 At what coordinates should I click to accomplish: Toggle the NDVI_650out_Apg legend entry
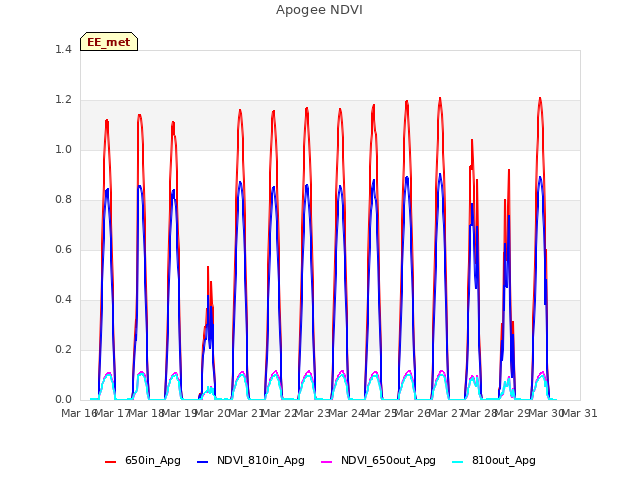coord(378,460)
